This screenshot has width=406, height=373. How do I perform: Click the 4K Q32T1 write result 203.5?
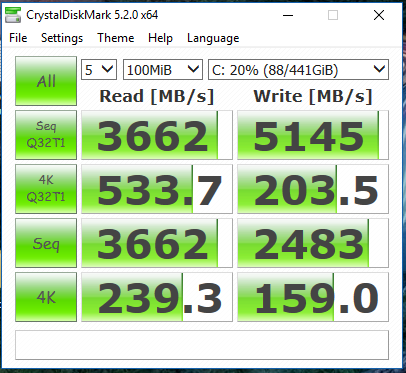click(313, 189)
